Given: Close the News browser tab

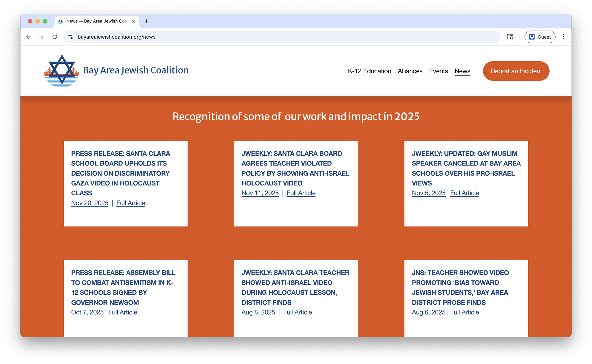Looking at the screenshot, I should pyautogui.click(x=133, y=21).
